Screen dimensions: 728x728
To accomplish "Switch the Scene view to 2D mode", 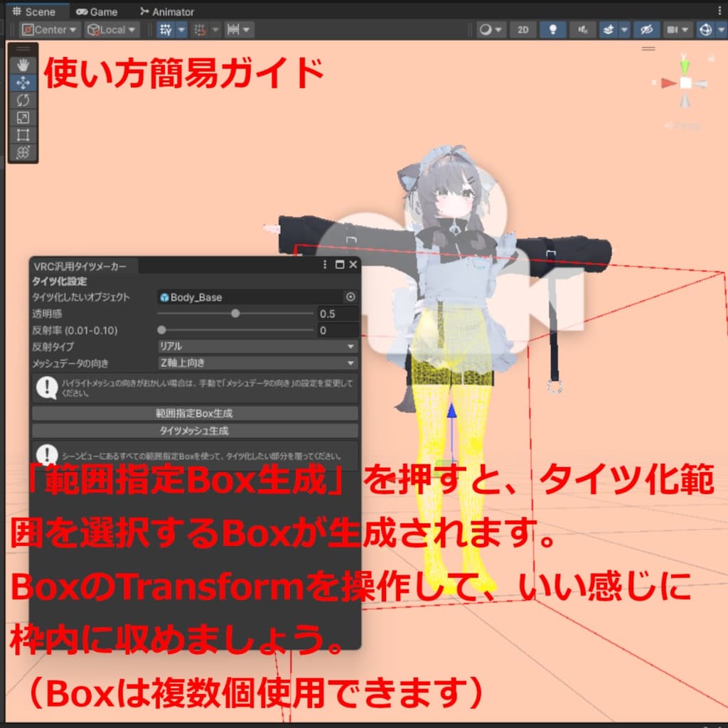I will tap(523, 30).
